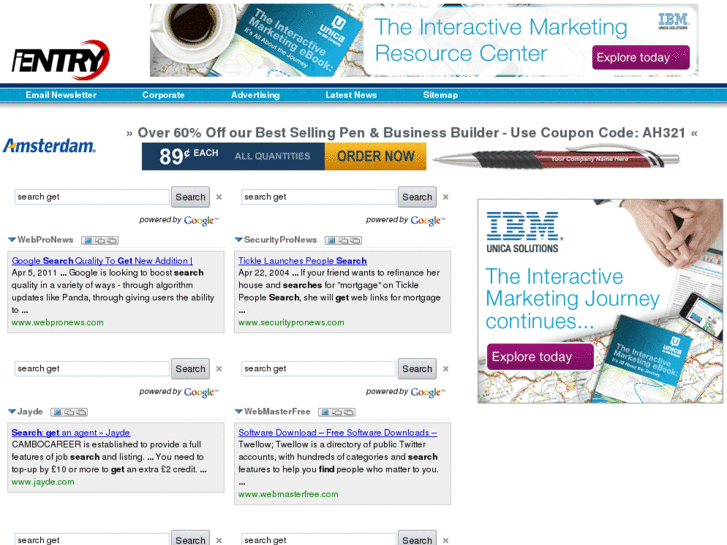Open the Advertising menu item
This screenshot has height=545, width=727.
click(x=255, y=95)
